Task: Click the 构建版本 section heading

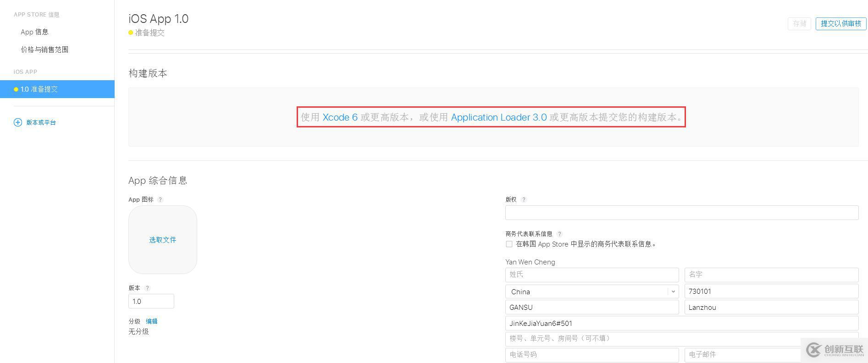Action: pos(148,73)
